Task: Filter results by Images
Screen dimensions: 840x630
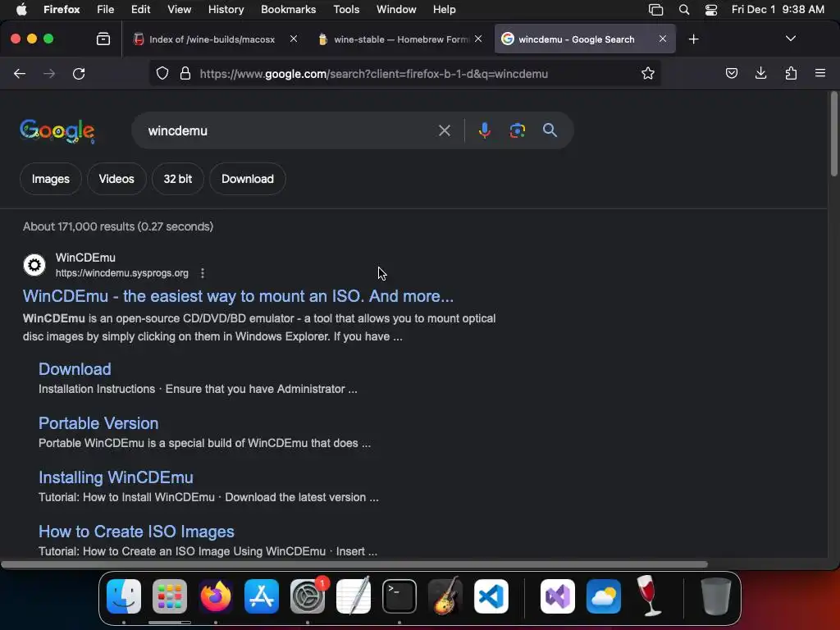Action: click(50, 179)
